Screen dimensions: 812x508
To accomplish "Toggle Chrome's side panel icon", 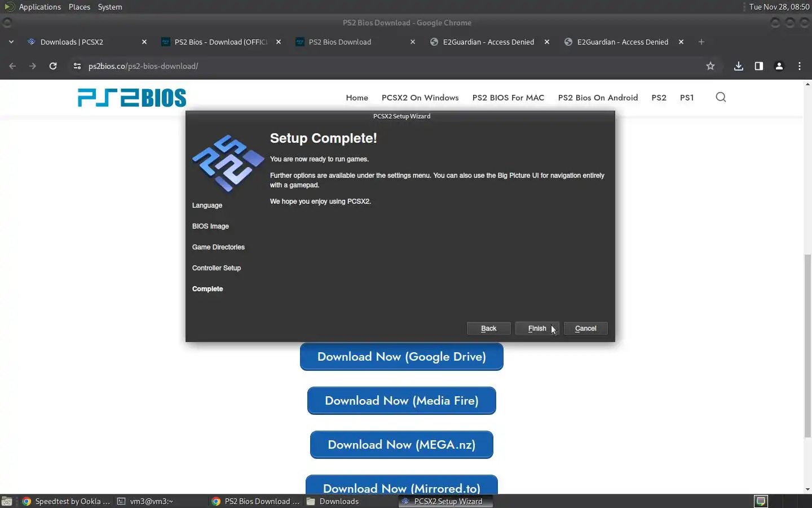I will tap(759, 66).
